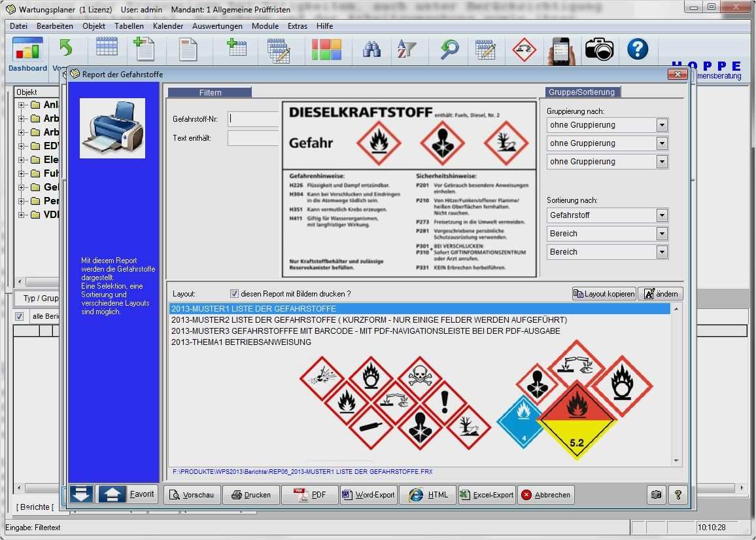
Task: Click the hazard symbol toolbar icon
Action: (524, 50)
